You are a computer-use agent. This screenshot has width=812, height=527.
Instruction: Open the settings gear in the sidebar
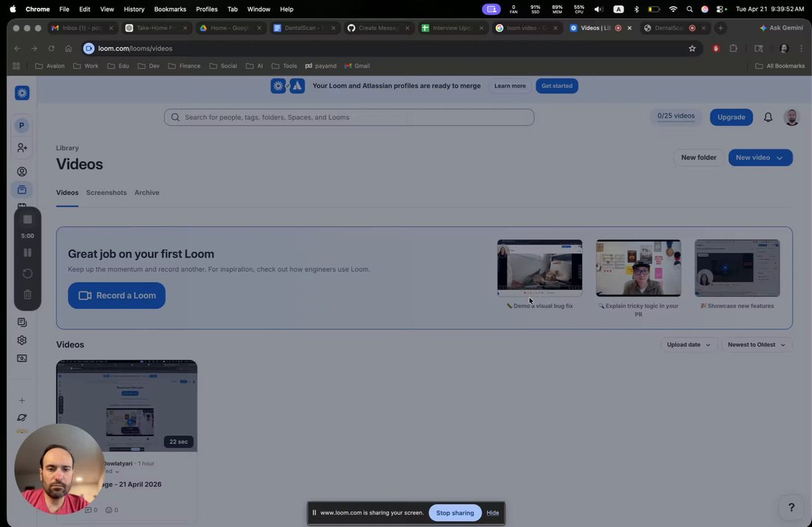[x=22, y=340]
